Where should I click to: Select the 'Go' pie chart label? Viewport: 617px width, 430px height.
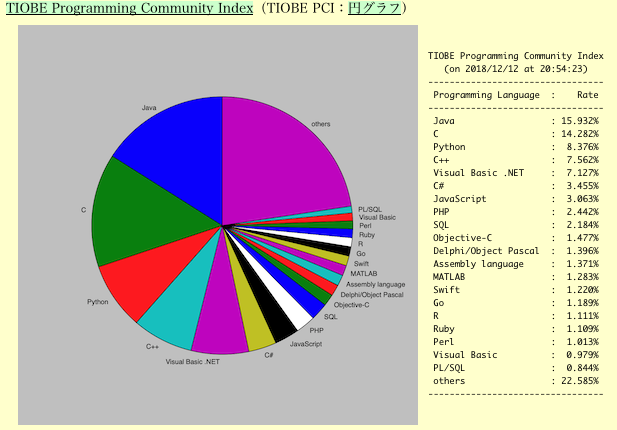(x=361, y=254)
